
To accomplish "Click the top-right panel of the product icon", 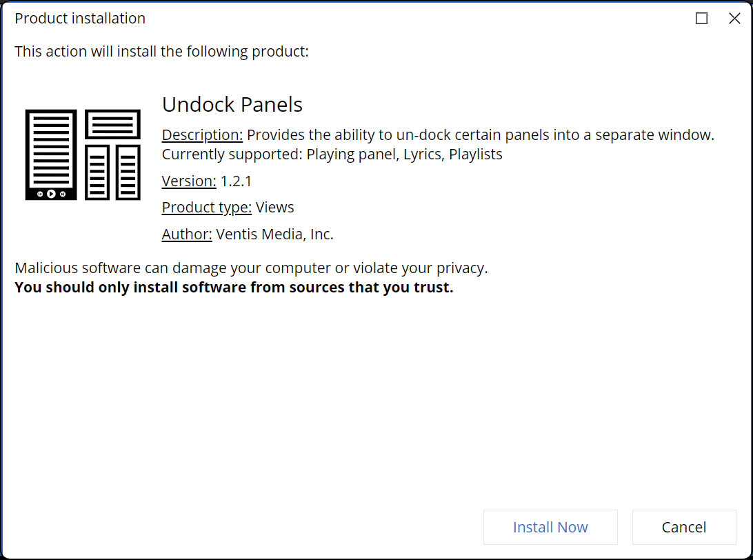I will (x=112, y=124).
